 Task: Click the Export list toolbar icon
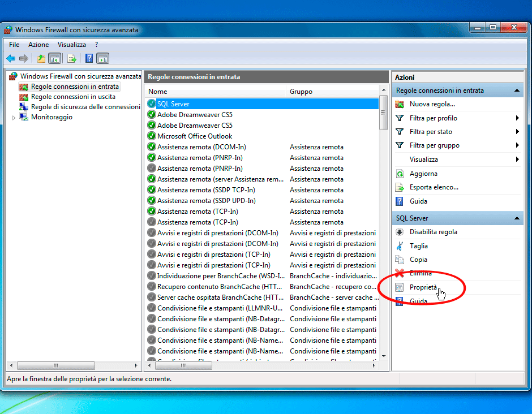[x=71, y=59]
